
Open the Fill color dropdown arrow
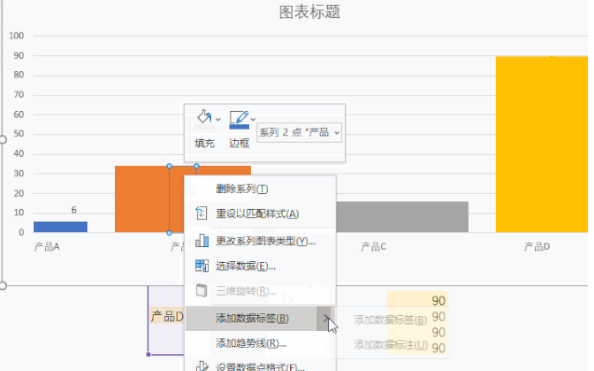218,119
